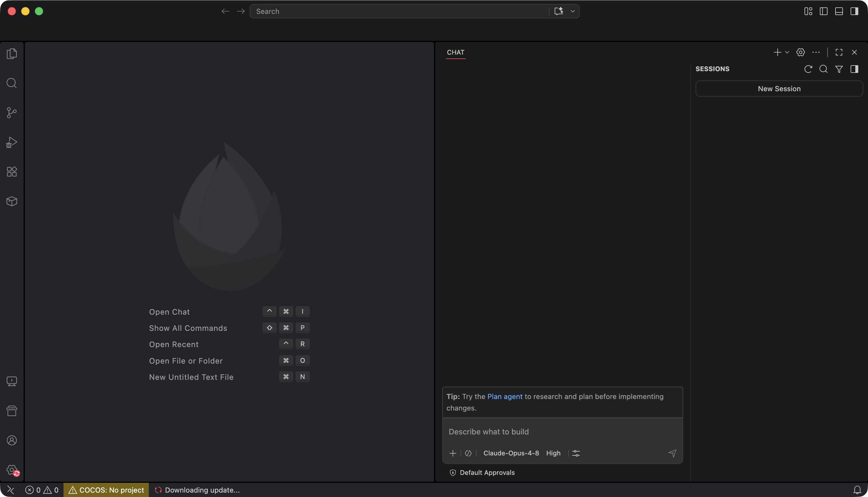The height and width of the screenshot is (497, 868).
Task: Open the remote monitor icon in activity bar
Action: pos(12,381)
